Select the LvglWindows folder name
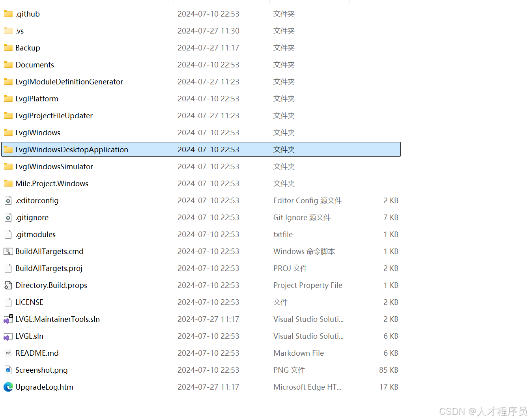529x420 pixels. click(38, 133)
